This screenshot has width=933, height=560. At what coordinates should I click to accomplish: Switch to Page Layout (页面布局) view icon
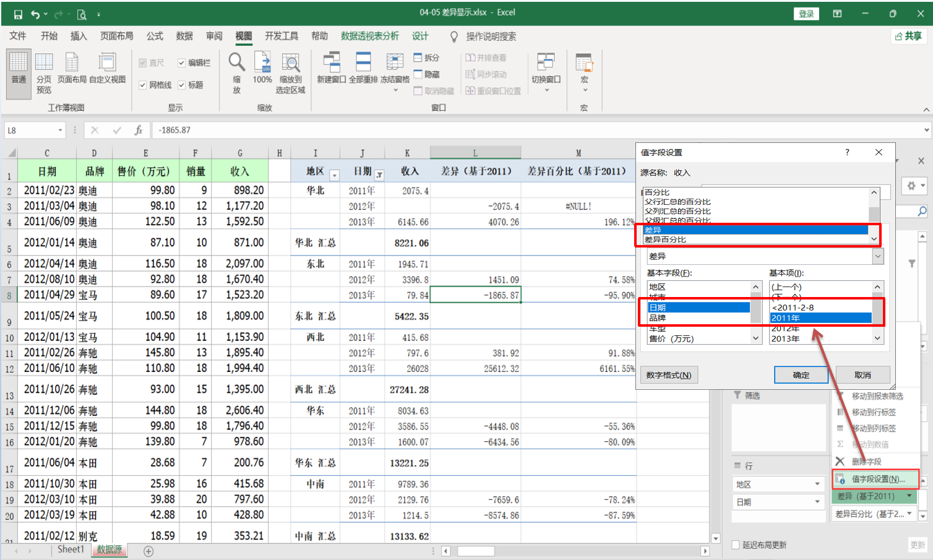[72, 69]
